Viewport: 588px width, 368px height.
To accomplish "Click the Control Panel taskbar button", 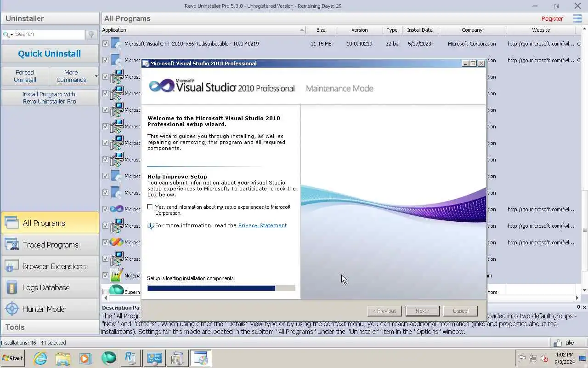I will click(x=154, y=358).
